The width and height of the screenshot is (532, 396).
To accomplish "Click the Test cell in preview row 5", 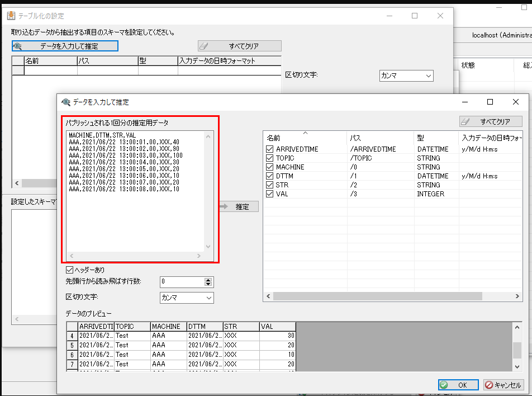I will click(x=132, y=345).
